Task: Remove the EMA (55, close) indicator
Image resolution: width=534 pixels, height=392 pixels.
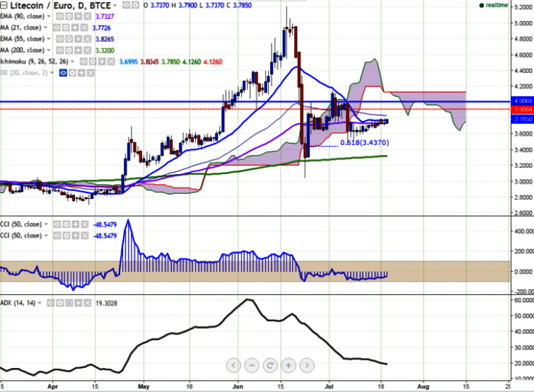Action: pos(87,39)
